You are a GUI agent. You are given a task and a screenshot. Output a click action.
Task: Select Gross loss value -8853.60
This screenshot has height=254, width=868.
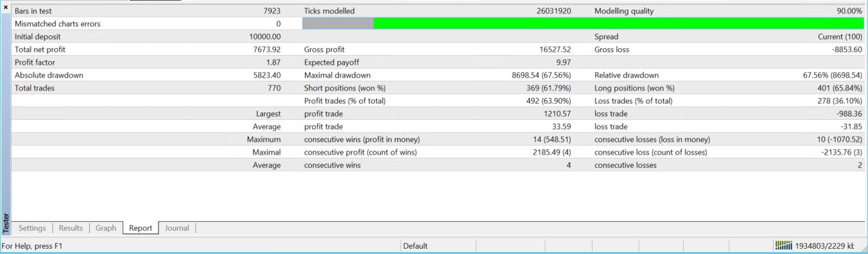point(847,49)
